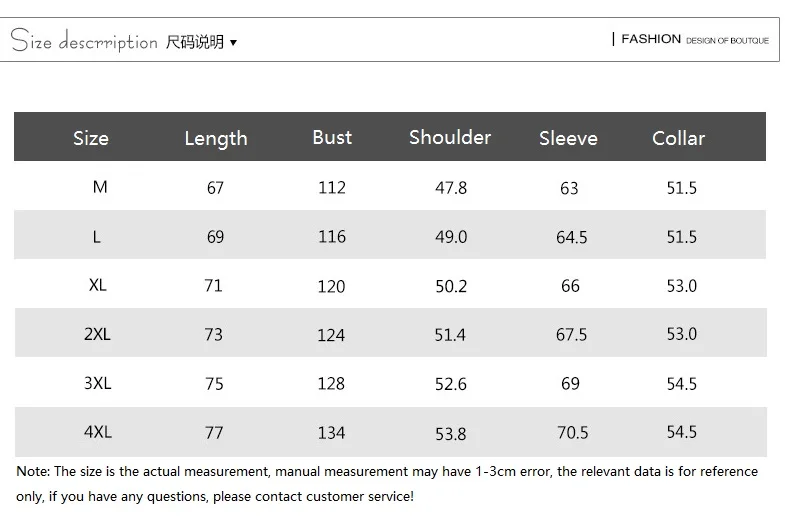
Task: Click the Collar column header
Action: coord(678,138)
